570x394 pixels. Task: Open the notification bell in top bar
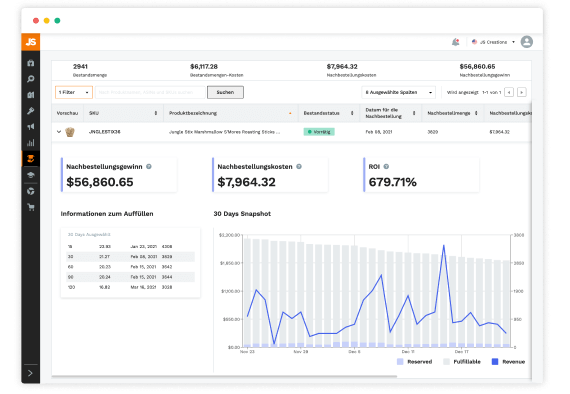[x=455, y=42]
